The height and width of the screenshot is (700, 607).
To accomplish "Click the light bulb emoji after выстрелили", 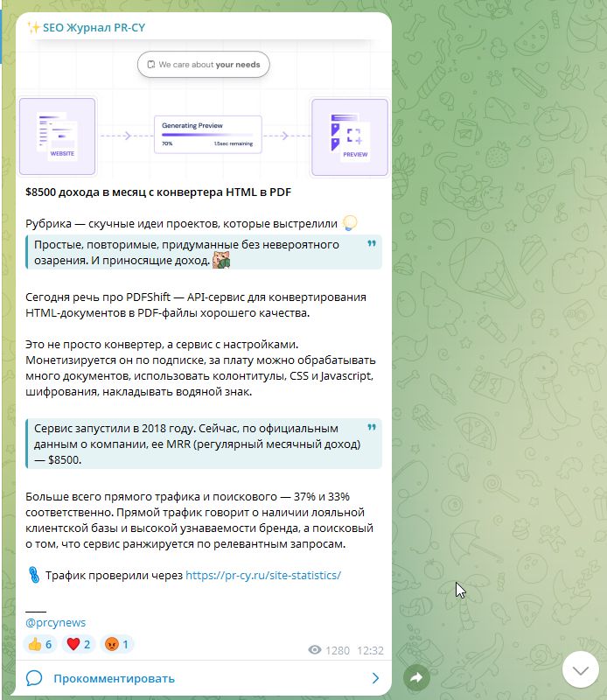I will 350,223.
